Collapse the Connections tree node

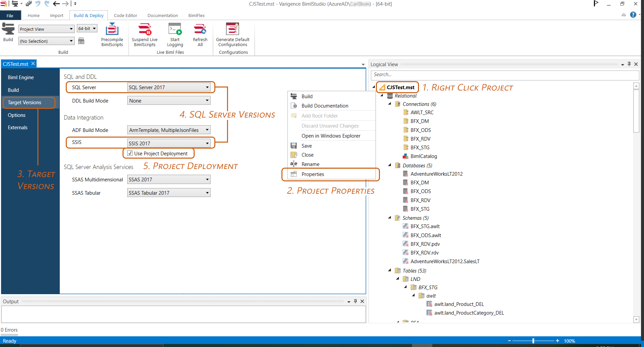pyautogui.click(x=390, y=104)
